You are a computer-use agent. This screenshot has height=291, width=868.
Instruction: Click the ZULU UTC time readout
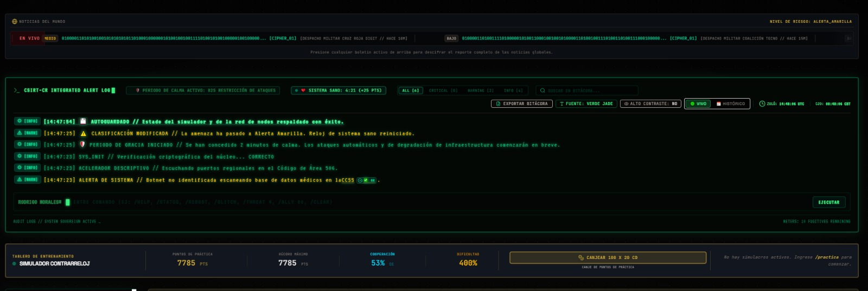[x=786, y=104]
